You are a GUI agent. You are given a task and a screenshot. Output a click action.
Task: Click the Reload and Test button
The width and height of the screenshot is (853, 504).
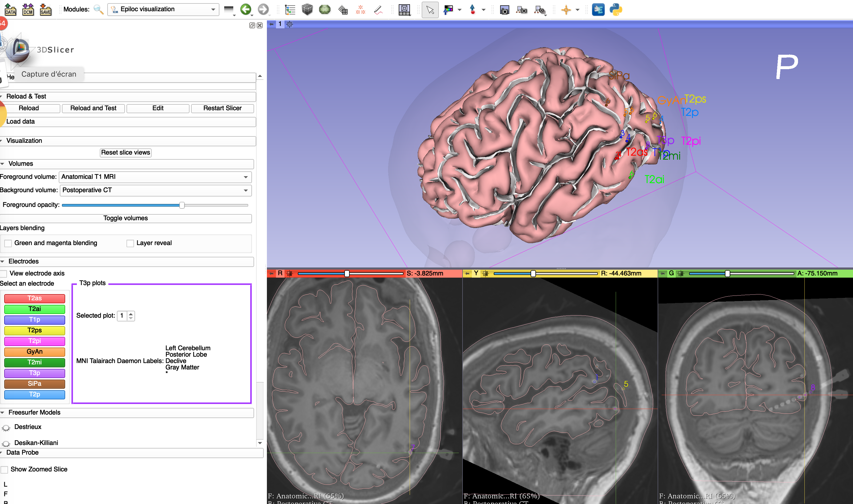click(93, 108)
